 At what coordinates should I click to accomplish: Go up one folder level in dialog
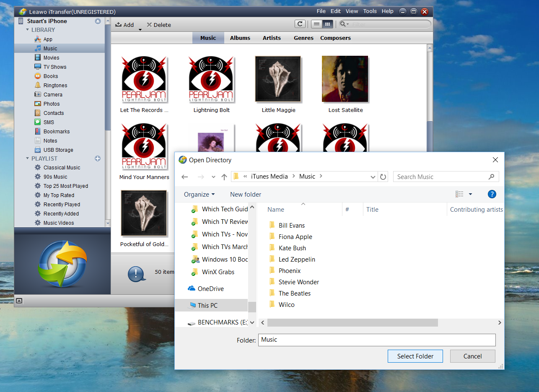point(224,177)
